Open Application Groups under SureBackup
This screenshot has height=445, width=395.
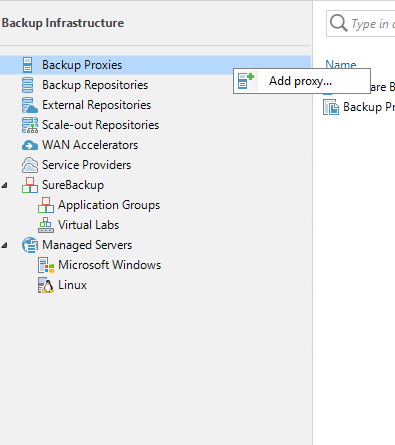pyautogui.click(x=109, y=205)
